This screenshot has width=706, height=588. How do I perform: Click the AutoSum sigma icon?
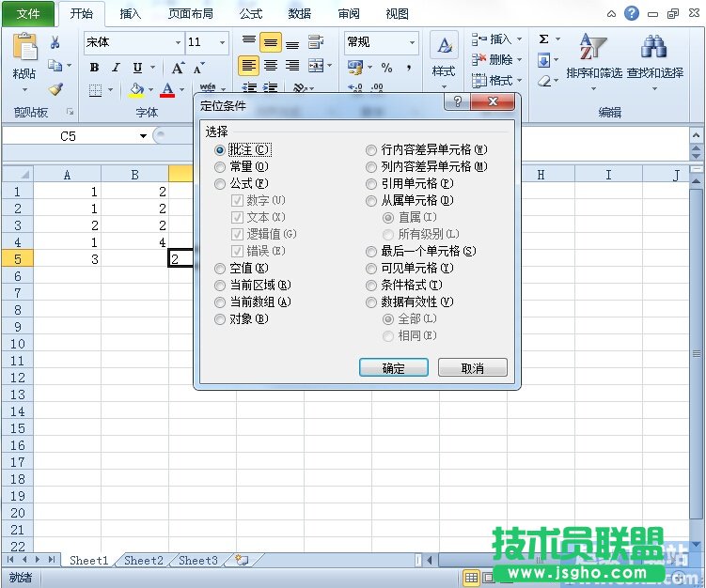544,39
